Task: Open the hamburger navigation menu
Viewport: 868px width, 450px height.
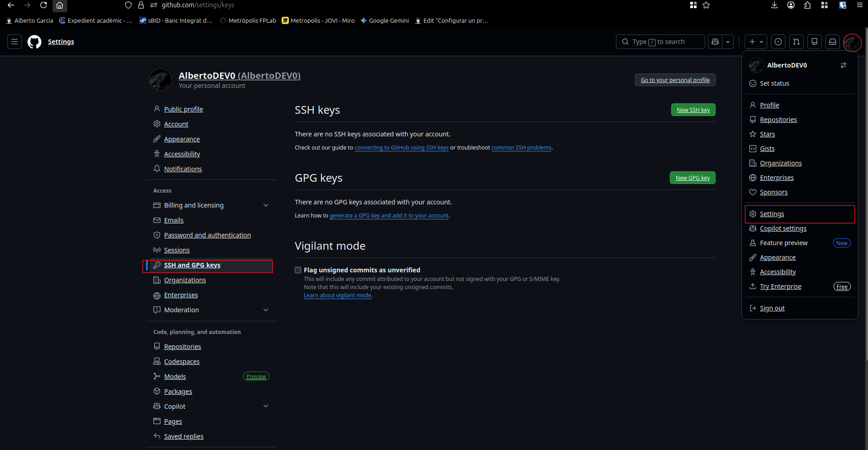Action: (x=15, y=42)
